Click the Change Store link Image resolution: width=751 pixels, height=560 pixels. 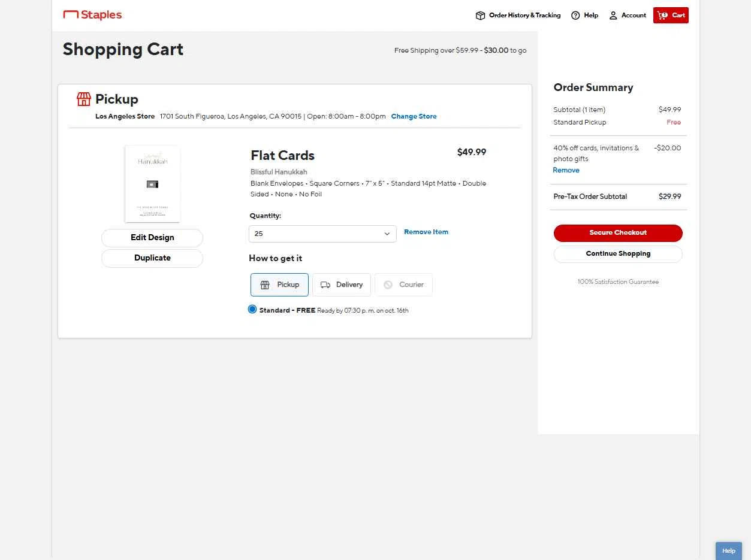pyautogui.click(x=414, y=116)
